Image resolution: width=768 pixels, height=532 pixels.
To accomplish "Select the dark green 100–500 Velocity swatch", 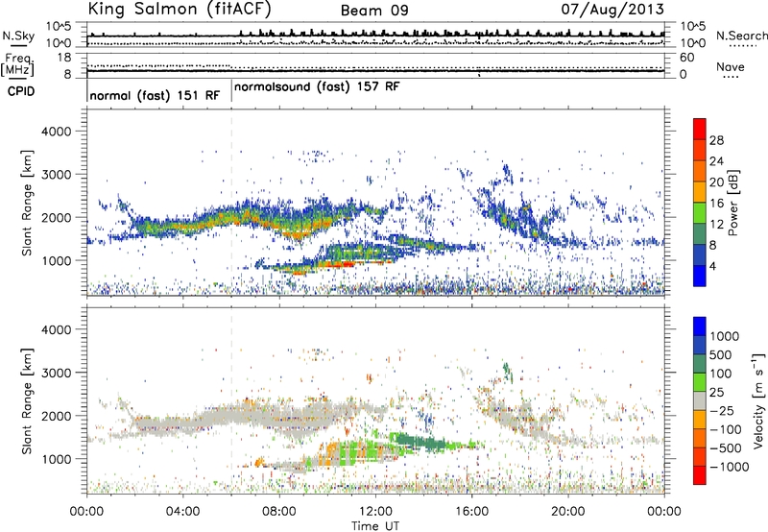I will tap(700, 364).
